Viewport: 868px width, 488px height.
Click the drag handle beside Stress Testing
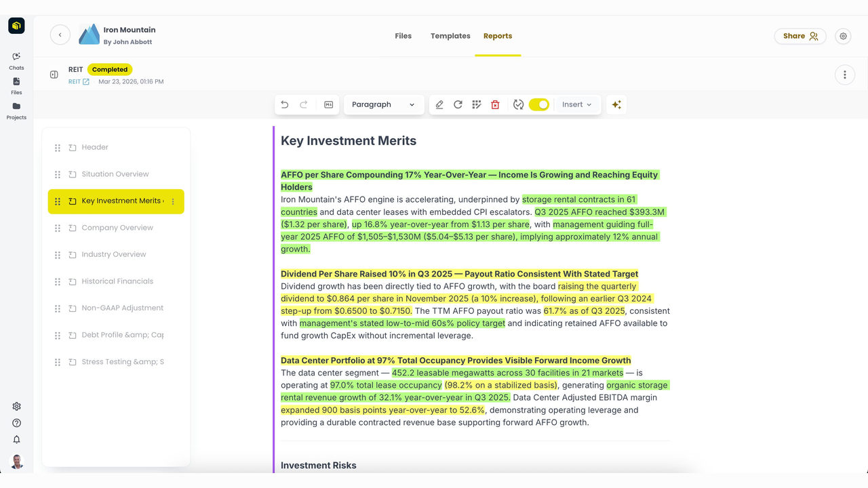point(58,362)
